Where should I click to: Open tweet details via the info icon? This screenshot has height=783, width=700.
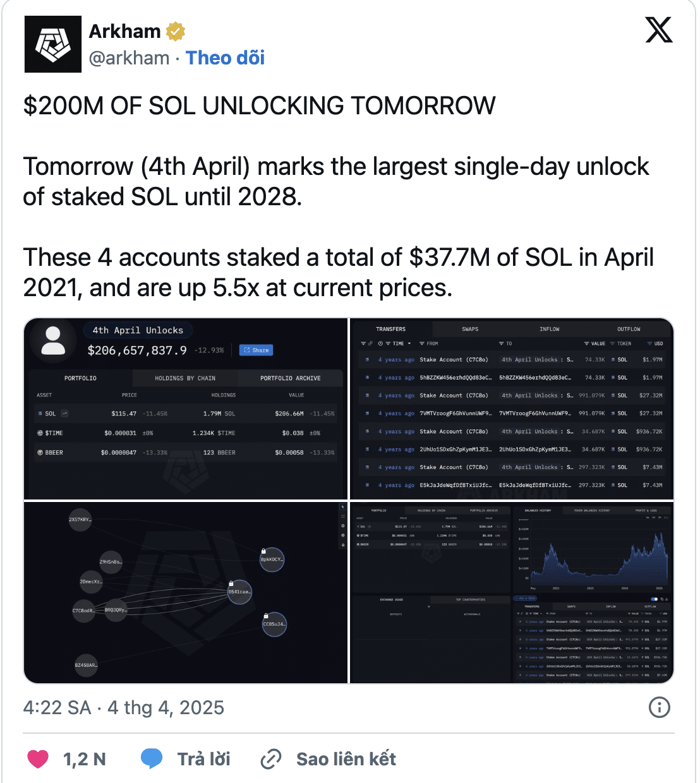pos(659,708)
